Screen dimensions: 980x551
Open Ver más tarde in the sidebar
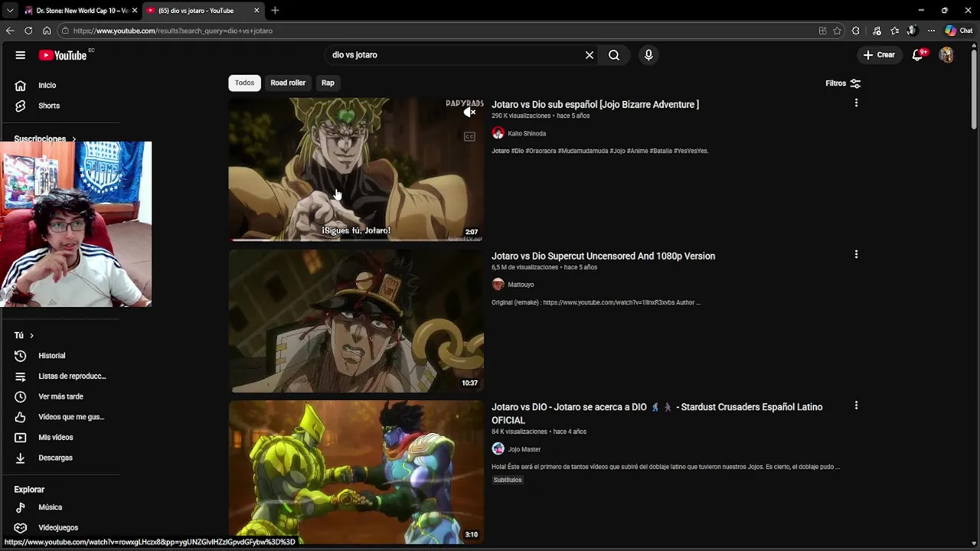click(x=61, y=396)
